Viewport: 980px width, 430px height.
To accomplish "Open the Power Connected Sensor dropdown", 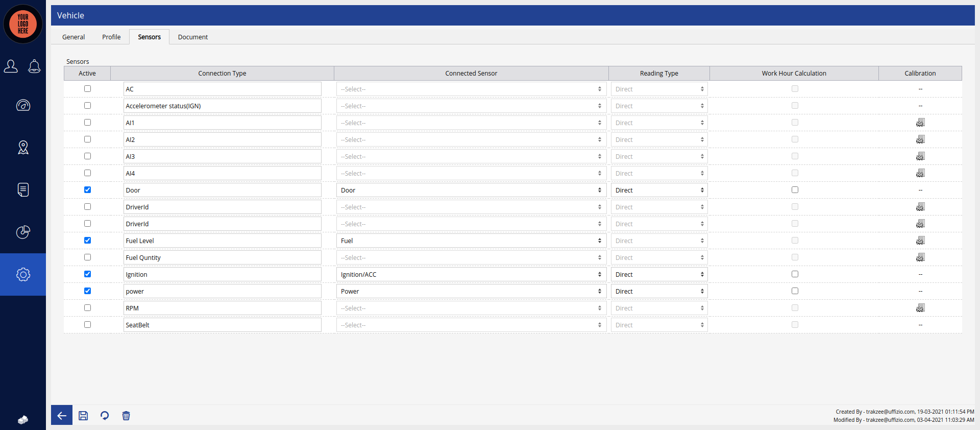I will [x=471, y=291].
